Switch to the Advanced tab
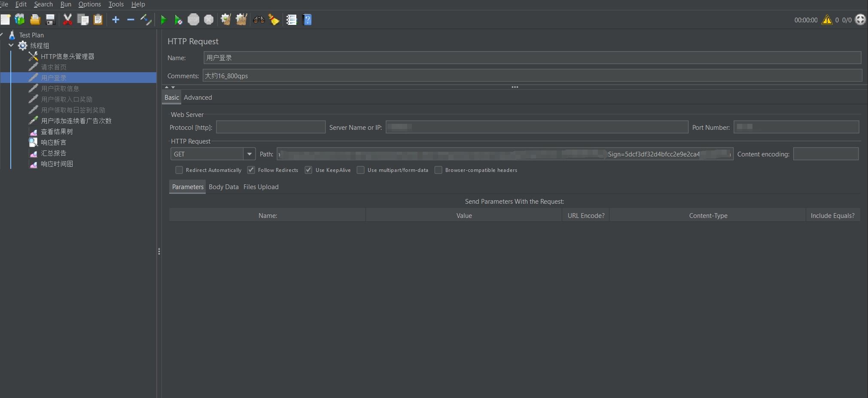The height and width of the screenshot is (398, 868). pyautogui.click(x=198, y=98)
